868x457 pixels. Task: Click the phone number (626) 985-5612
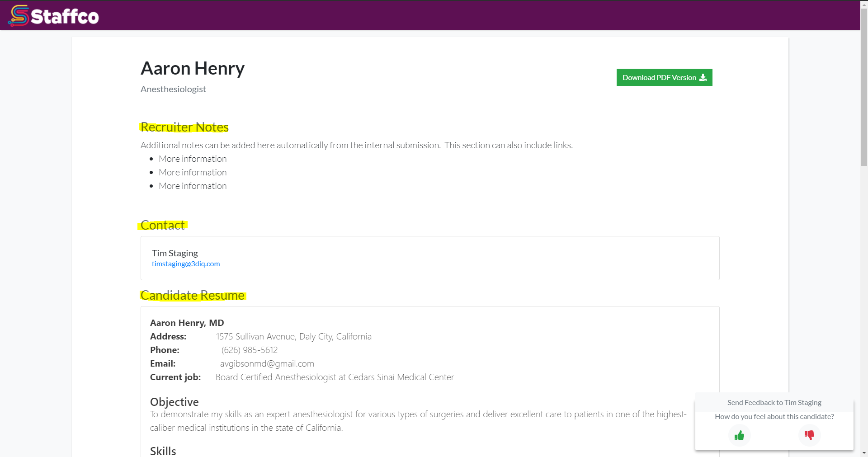click(250, 350)
